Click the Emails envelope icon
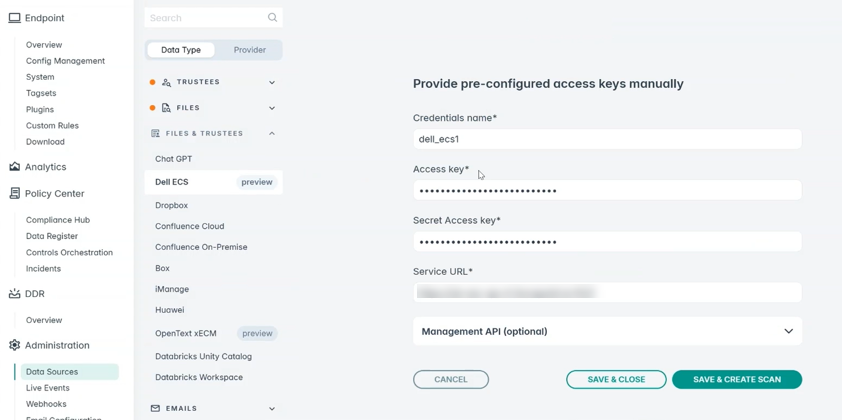 (155, 408)
